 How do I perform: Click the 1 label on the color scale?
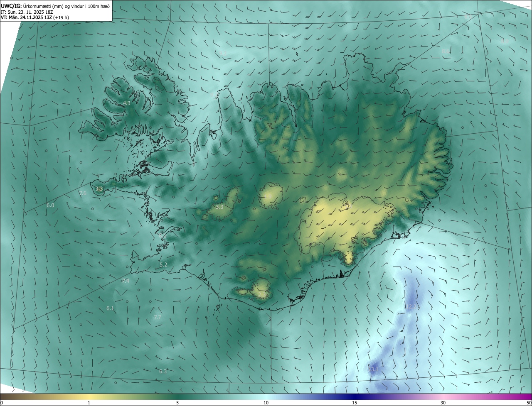pos(89,403)
